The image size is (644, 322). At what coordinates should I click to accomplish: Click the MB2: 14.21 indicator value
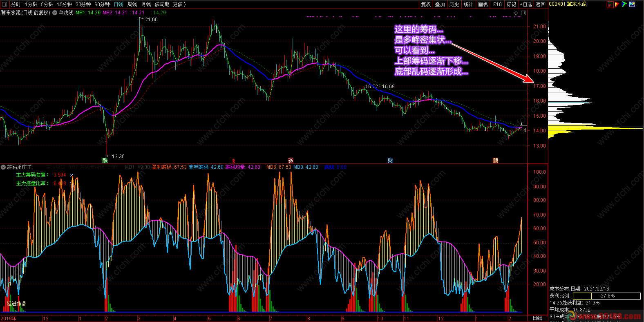(115, 13)
